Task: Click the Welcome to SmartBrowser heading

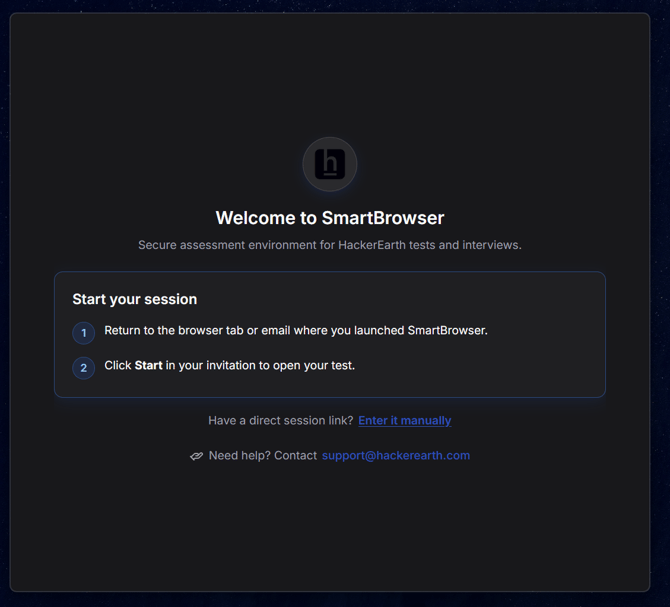Action: (x=330, y=218)
